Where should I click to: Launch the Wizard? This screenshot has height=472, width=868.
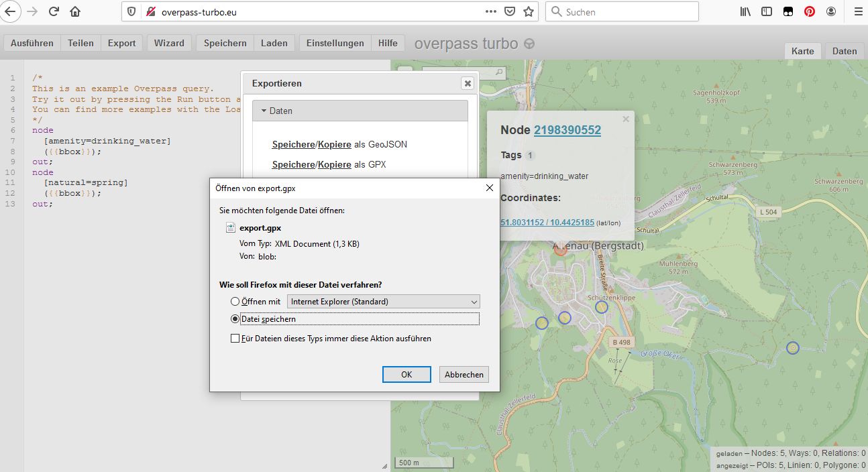point(169,43)
